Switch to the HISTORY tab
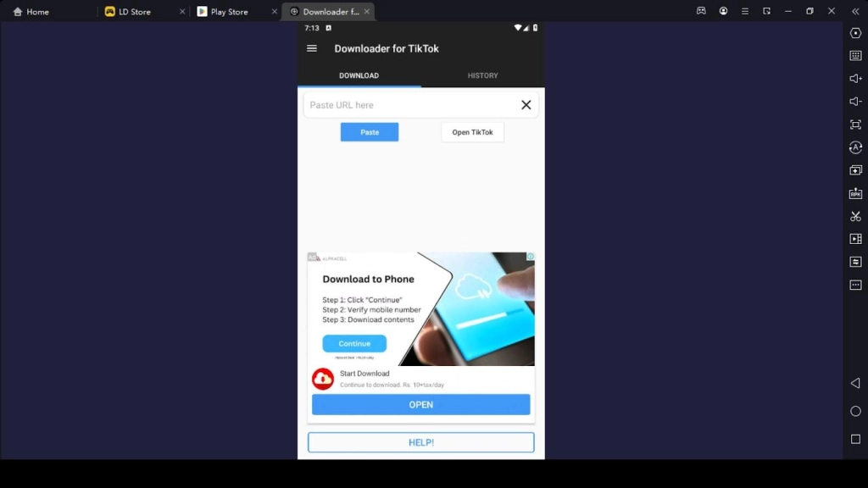The height and width of the screenshot is (488, 868). [x=482, y=75]
